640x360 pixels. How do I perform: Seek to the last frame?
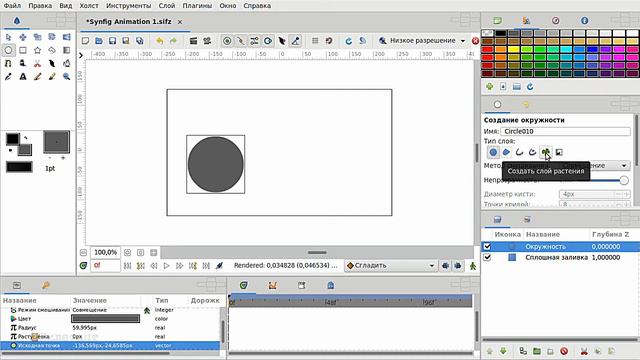coord(206,266)
